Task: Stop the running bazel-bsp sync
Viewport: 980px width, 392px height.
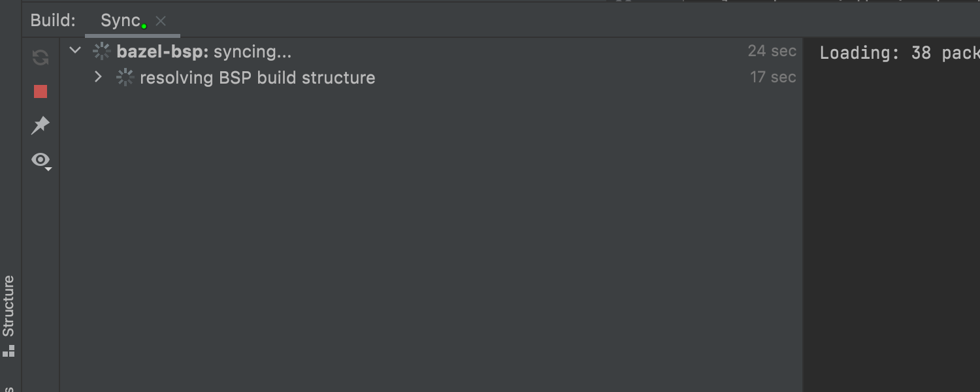Action: click(41, 91)
